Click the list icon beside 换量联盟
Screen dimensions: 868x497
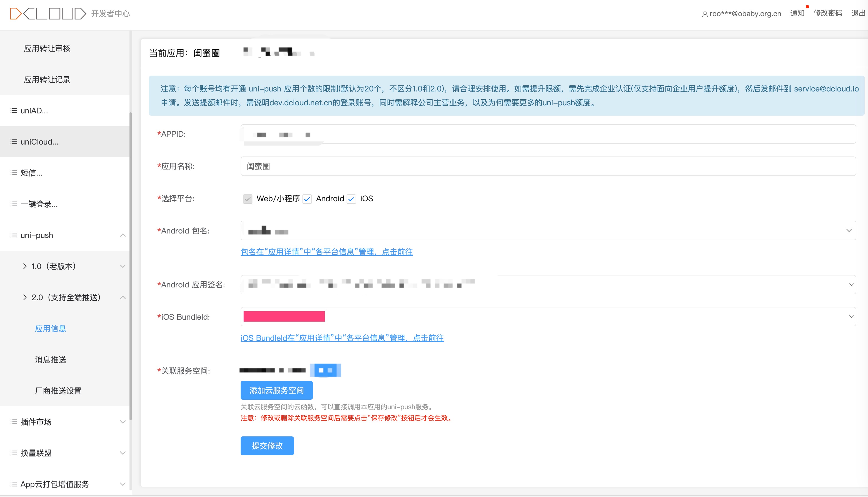(14, 453)
